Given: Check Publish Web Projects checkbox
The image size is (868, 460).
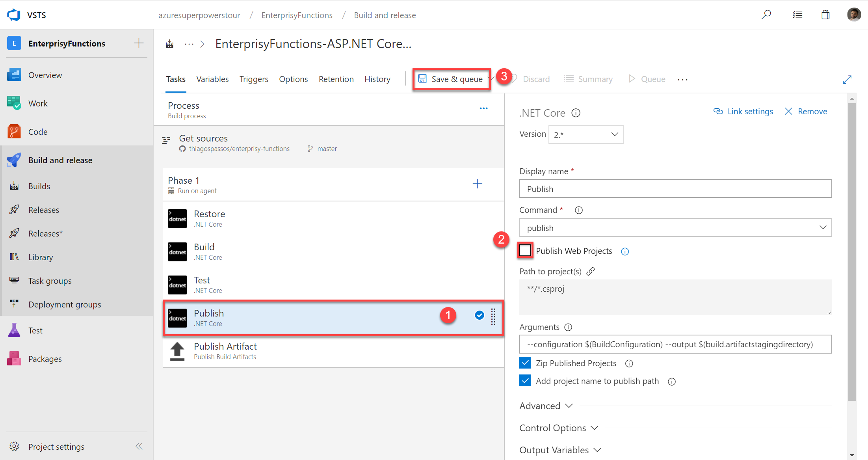Looking at the screenshot, I should [525, 250].
